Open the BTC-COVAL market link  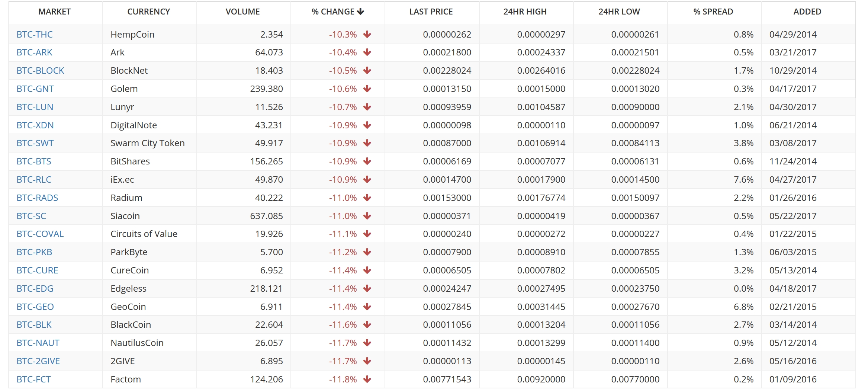40,234
